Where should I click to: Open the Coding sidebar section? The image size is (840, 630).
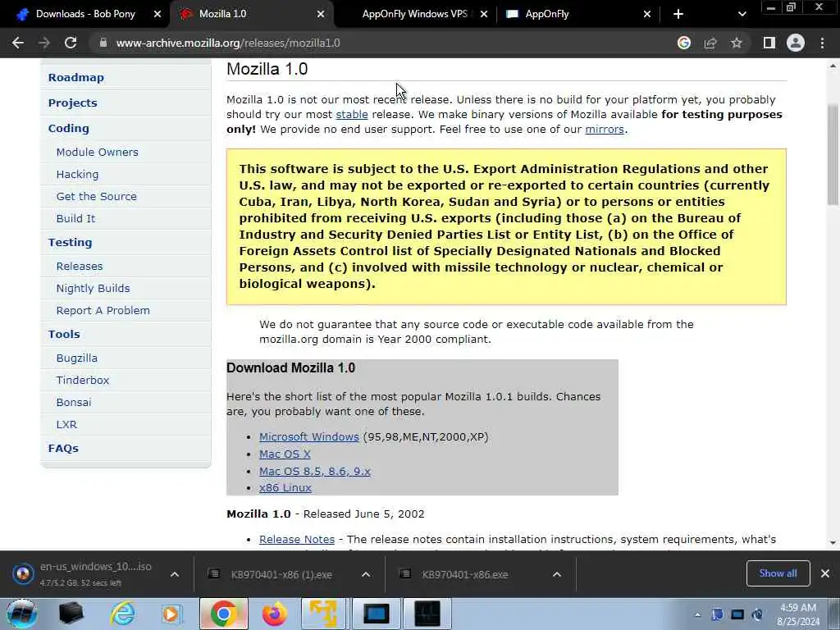click(69, 128)
